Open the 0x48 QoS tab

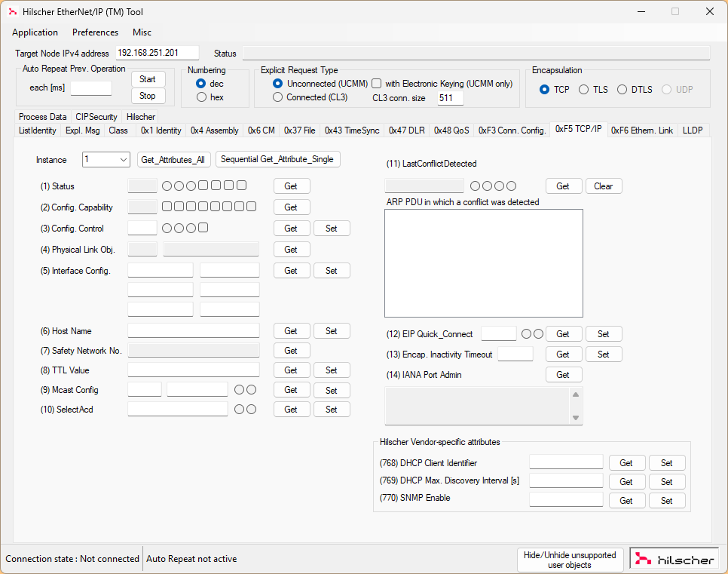[x=451, y=130]
